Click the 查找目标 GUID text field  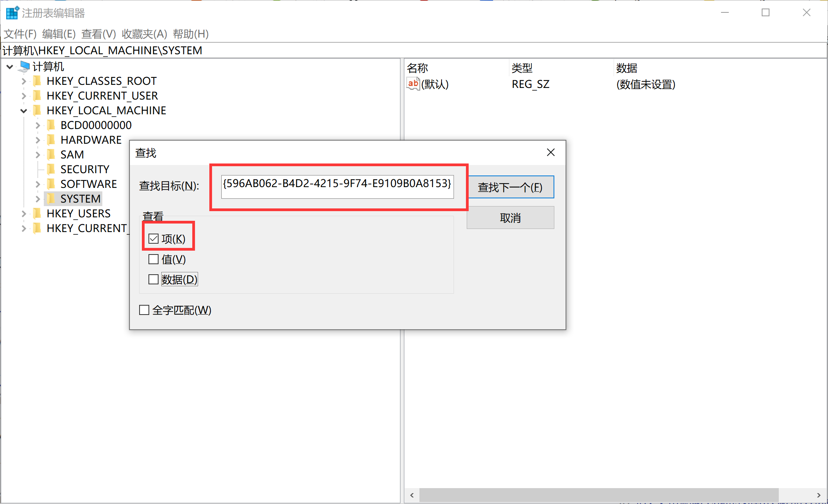tap(337, 187)
